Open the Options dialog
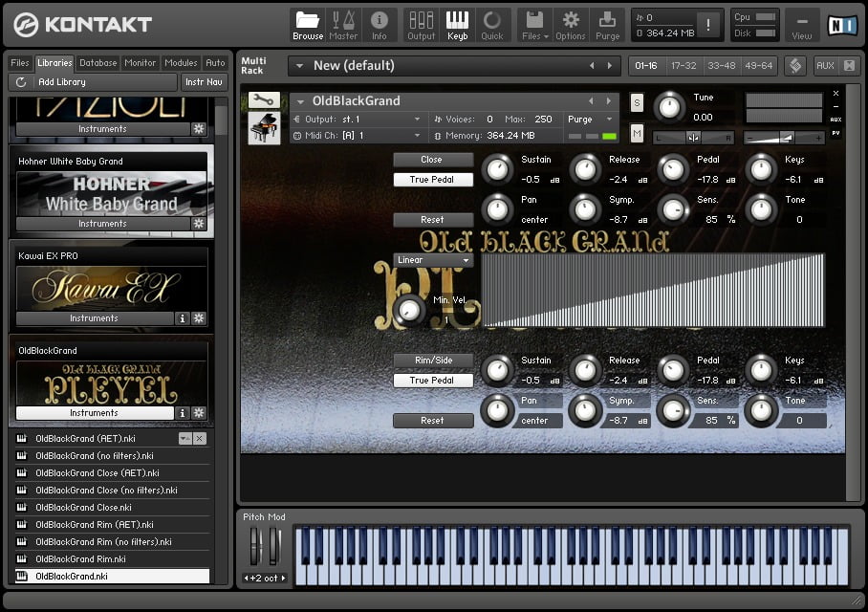This screenshot has width=868, height=612. click(x=571, y=26)
